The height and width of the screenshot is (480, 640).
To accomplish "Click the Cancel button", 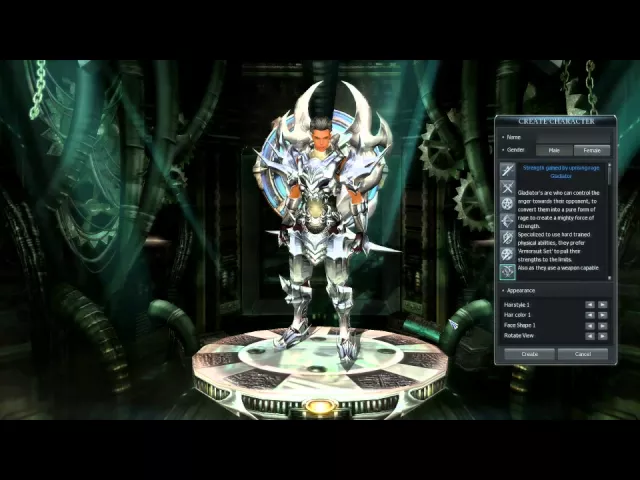I will click(x=583, y=354).
